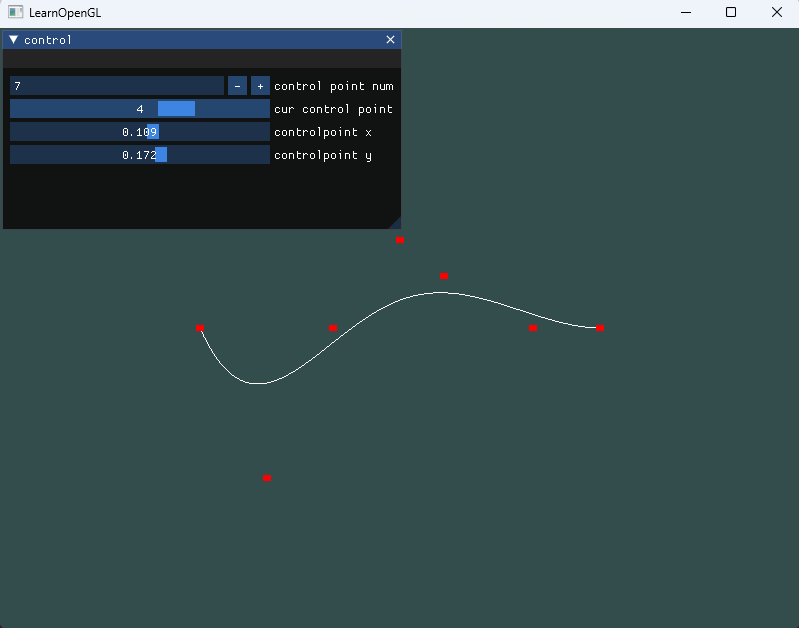Screen dimensions: 799x628
Task: Close the LearnOpenGL window
Action: 777,12
